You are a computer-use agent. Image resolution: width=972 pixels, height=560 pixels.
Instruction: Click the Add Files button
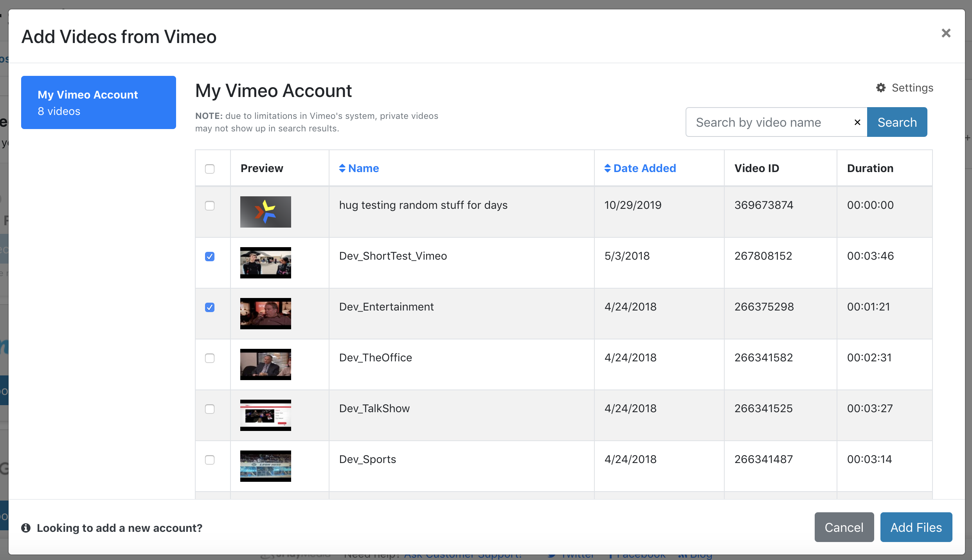(916, 527)
